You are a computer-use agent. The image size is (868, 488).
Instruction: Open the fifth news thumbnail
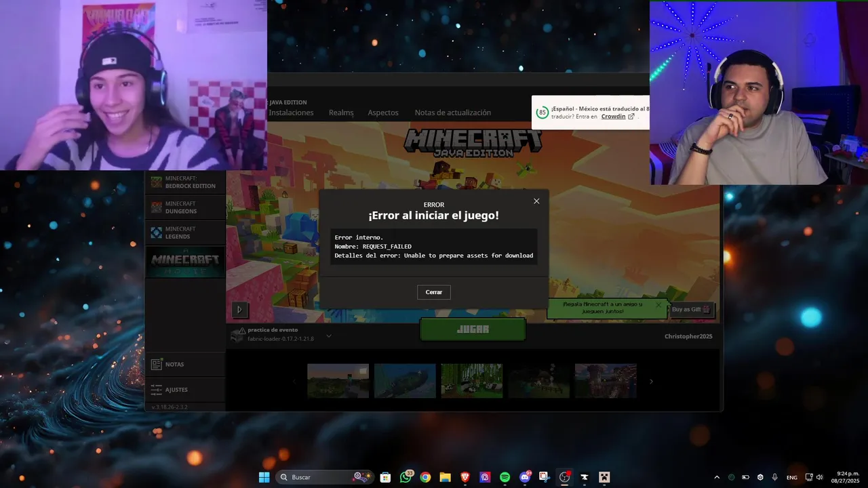click(x=606, y=381)
